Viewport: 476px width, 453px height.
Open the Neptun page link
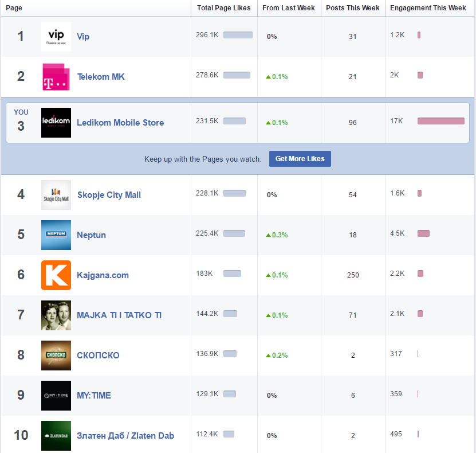(92, 235)
